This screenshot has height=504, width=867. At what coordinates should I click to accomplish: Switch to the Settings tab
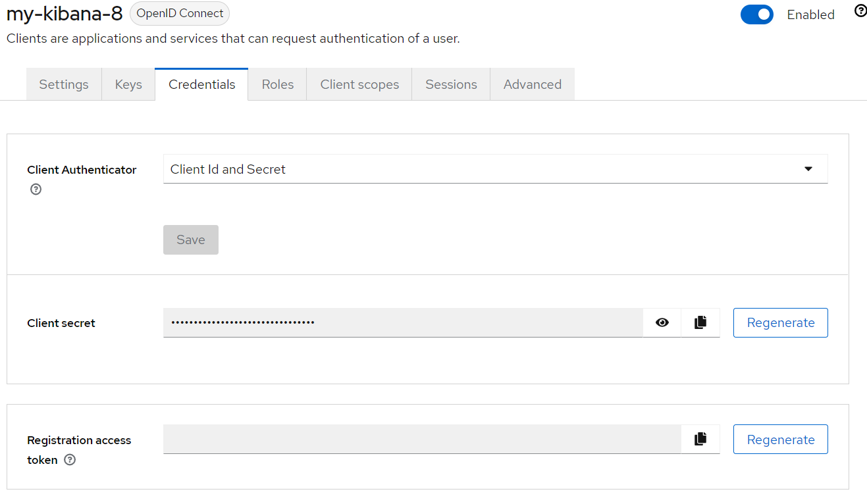click(x=64, y=84)
